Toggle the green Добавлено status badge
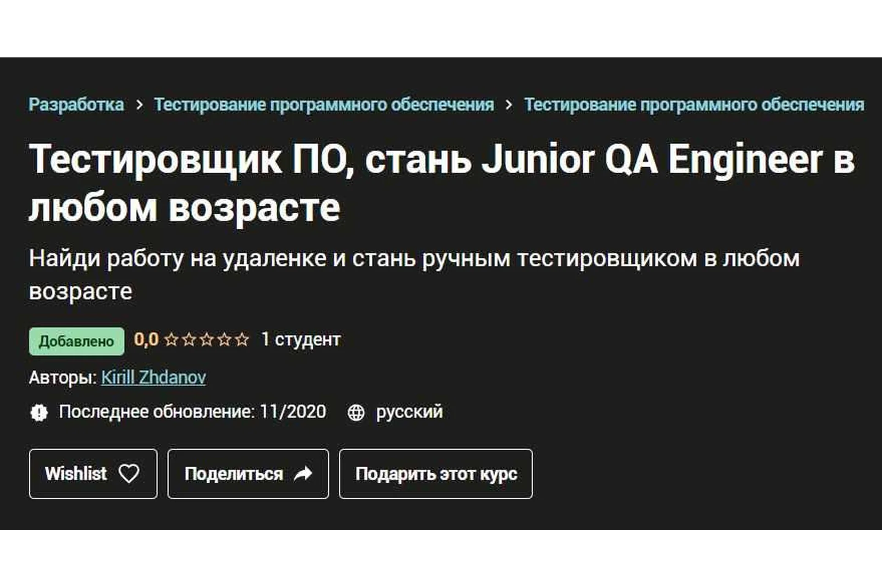Screen dimensions: 882x588 77,340
